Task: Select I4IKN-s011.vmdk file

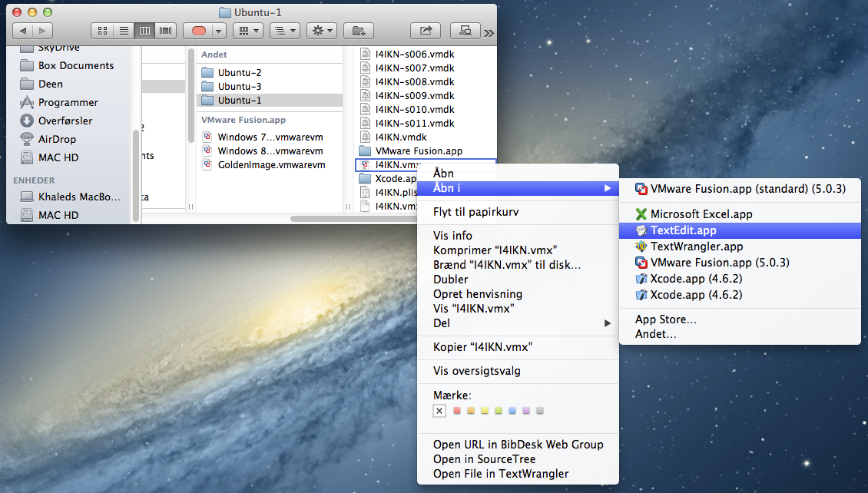Action: 415,124
